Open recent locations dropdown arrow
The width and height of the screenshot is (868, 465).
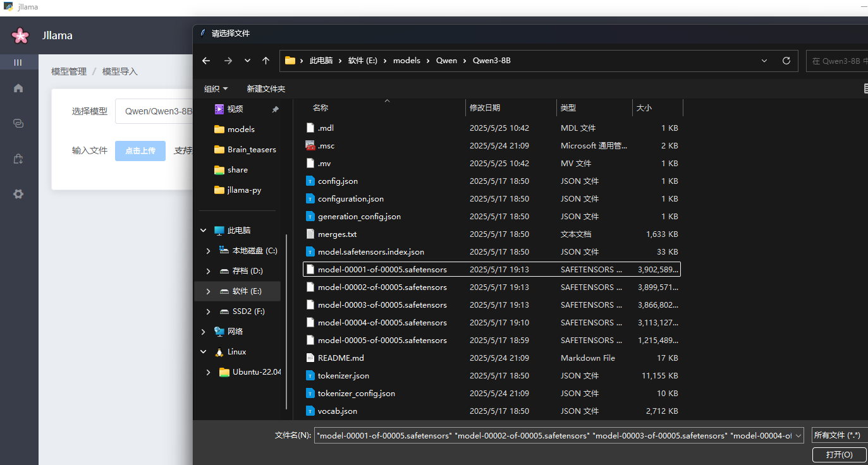point(247,61)
